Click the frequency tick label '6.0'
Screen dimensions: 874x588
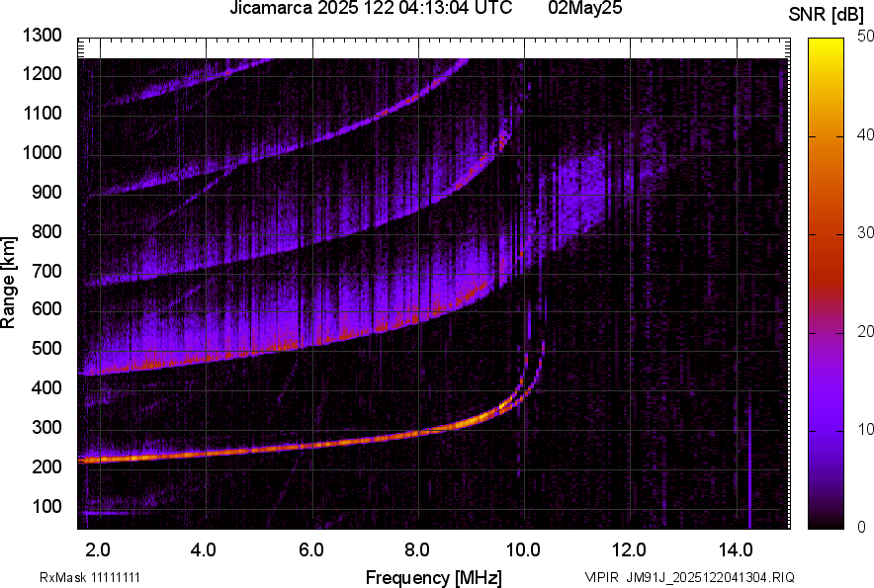point(311,550)
